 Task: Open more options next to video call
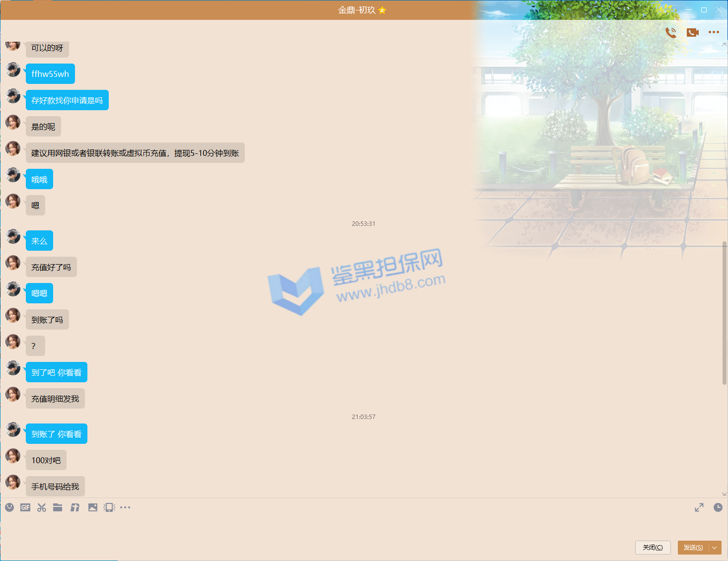714,32
